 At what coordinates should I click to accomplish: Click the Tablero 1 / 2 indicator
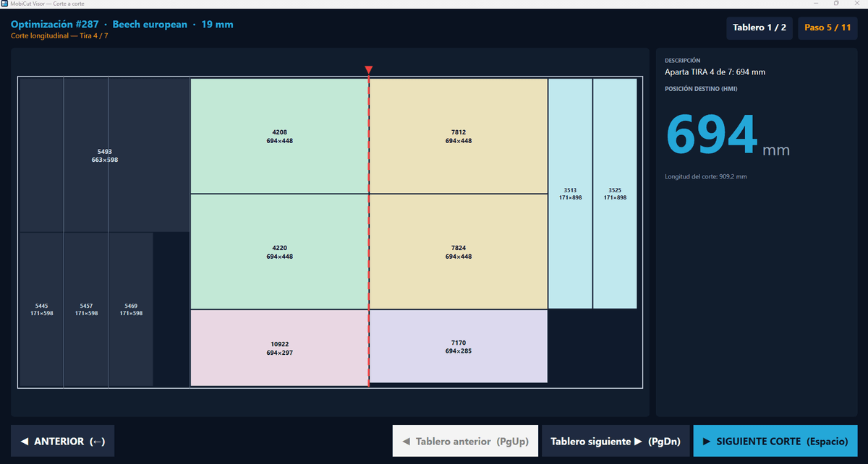coord(759,27)
